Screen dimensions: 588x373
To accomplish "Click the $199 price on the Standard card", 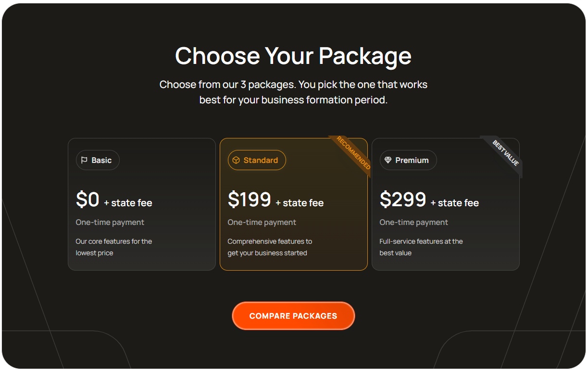I will pos(250,199).
